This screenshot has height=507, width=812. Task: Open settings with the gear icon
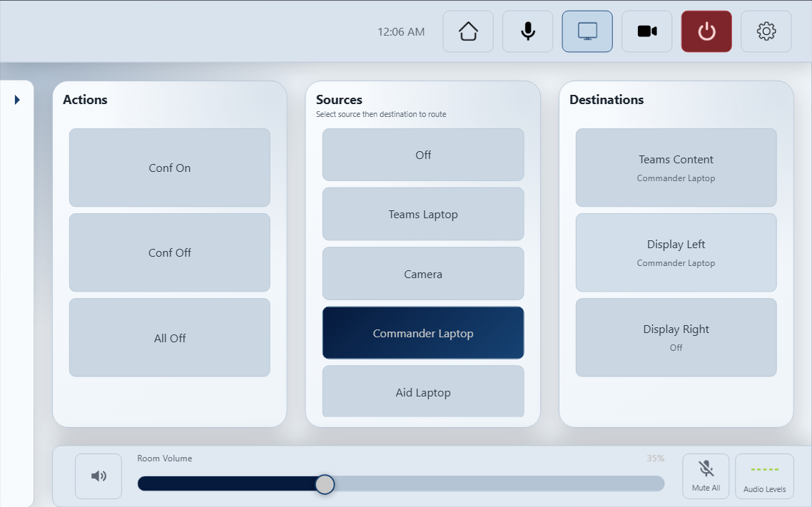(x=766, y=31)
